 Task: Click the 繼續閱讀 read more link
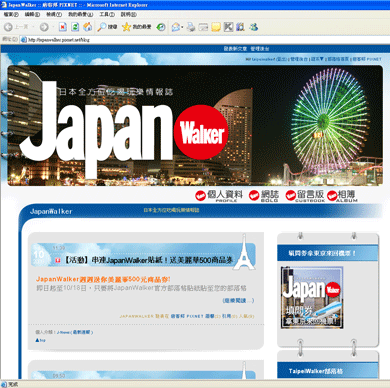pos(238,301)
